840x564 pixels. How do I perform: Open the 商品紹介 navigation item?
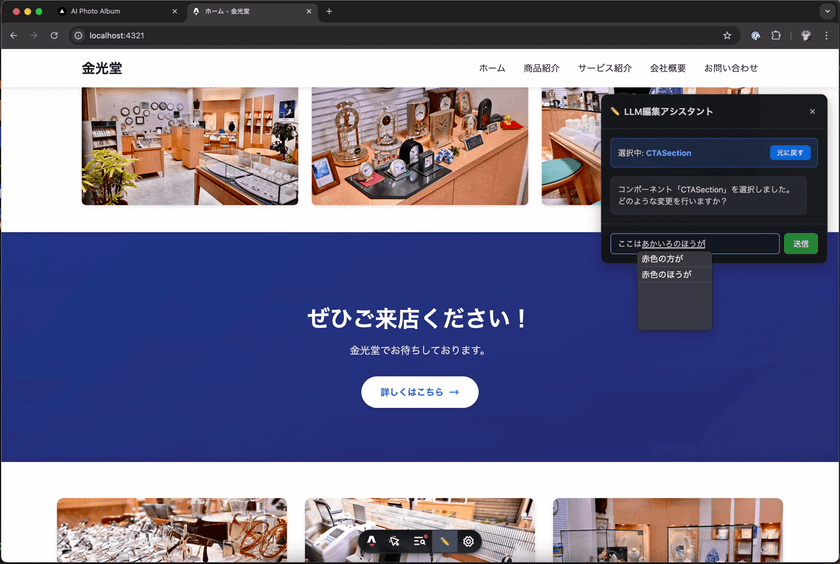pos(541,69)
